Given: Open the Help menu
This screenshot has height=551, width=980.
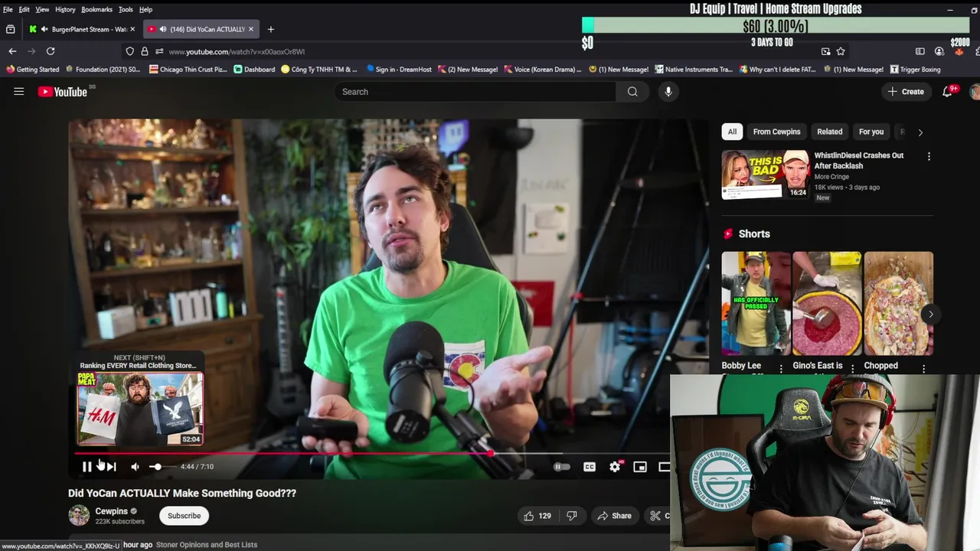Looking at the screenshot, I should 145,9.
